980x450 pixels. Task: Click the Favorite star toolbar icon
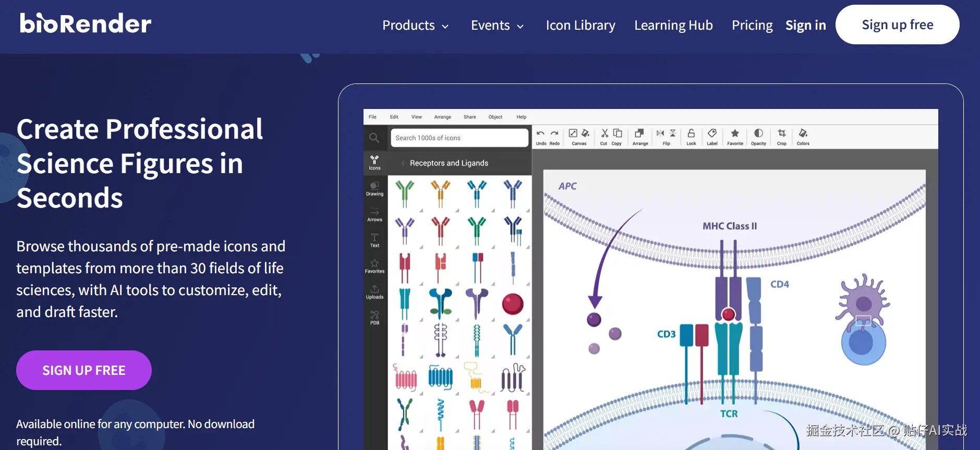click(x=735, y=133)
